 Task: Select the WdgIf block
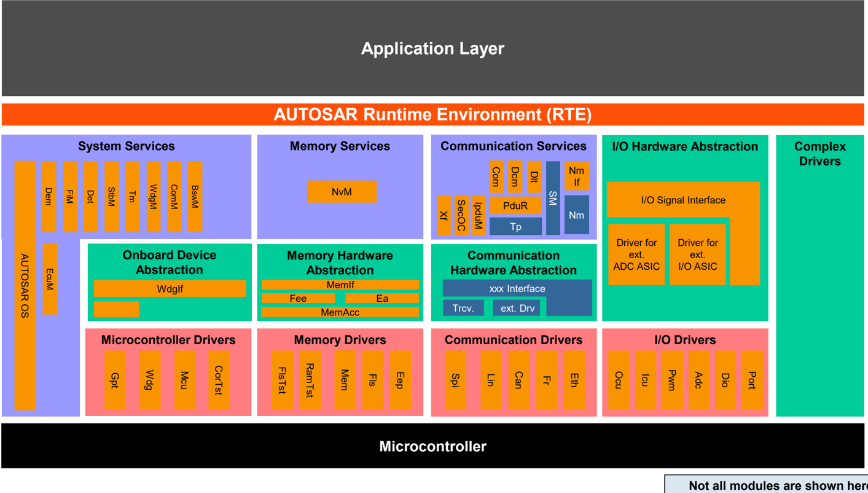point(170,288)
